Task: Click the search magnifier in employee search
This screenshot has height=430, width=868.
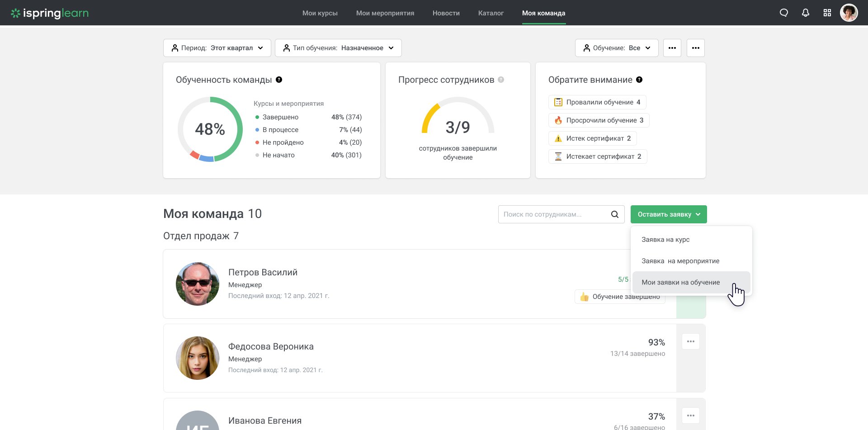Action: (614, 214)
